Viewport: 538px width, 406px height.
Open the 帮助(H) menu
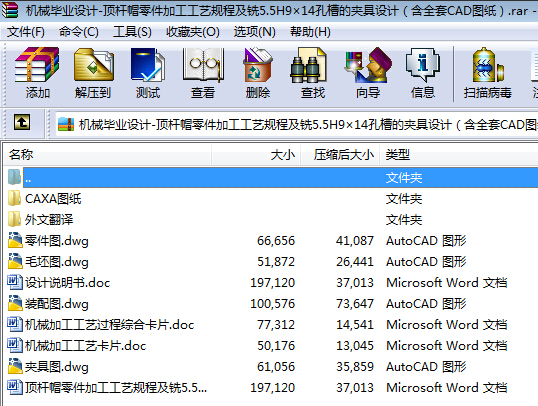[311, 32]
